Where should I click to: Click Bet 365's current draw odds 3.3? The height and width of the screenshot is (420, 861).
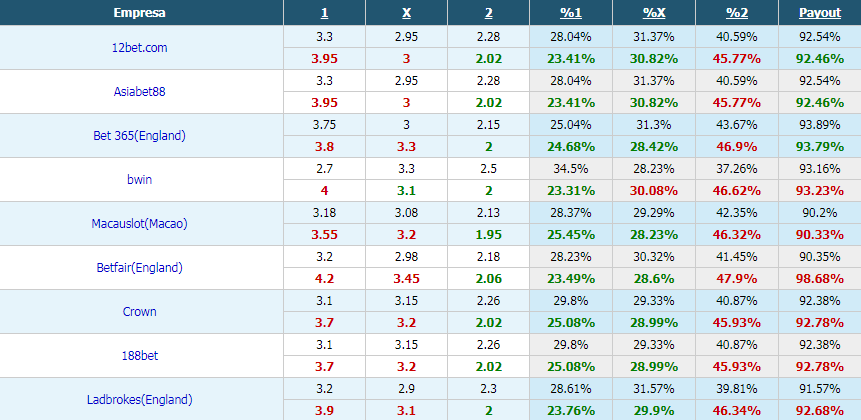click(x=406, y=147)
